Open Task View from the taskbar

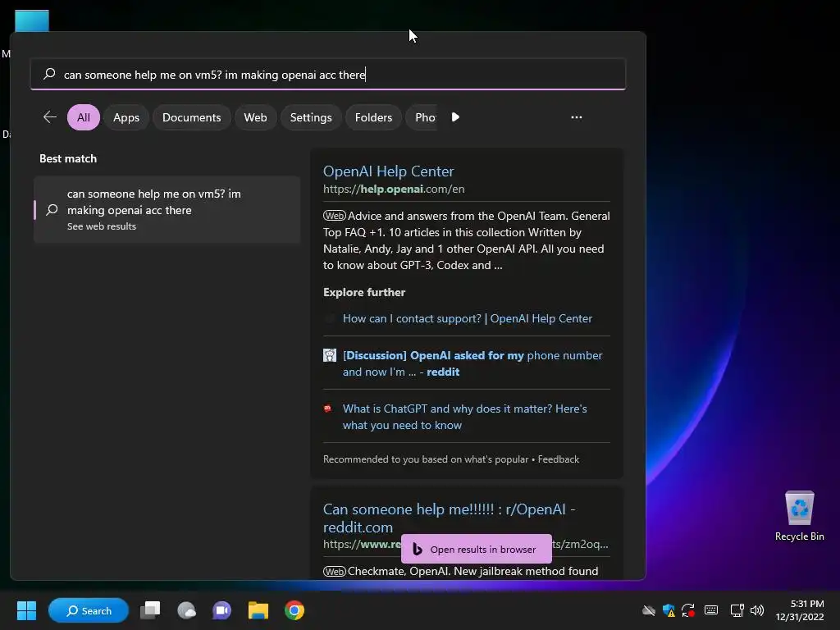point(150,610)
